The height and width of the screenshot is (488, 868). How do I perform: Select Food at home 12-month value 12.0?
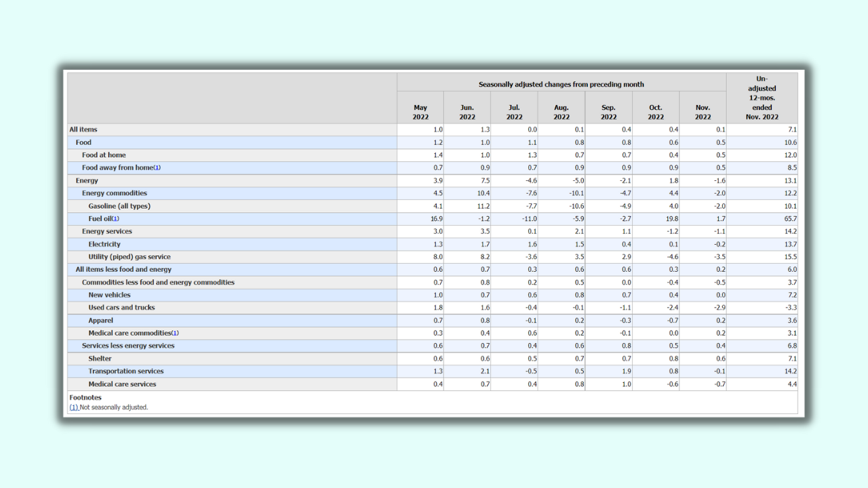point(790,155)
